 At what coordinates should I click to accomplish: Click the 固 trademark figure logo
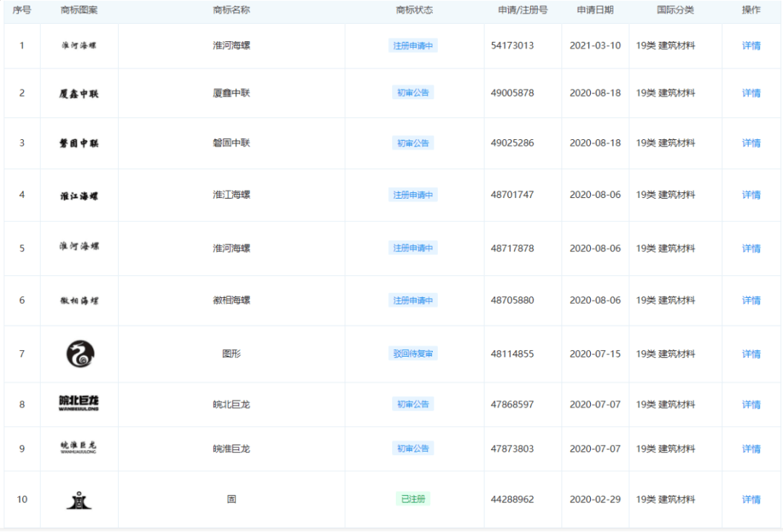[x=79, y=499]
